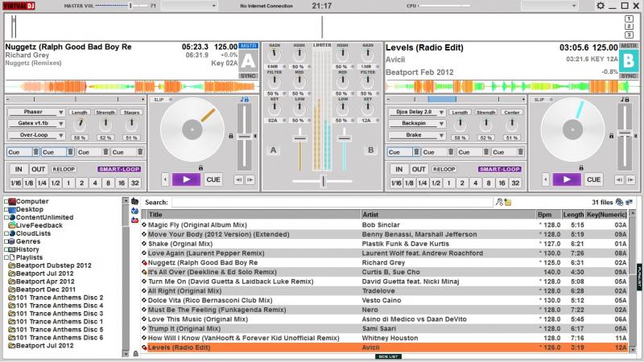Sort by Key(Numeric) column header
Screen dimensions: 644x362
[607, 215]
